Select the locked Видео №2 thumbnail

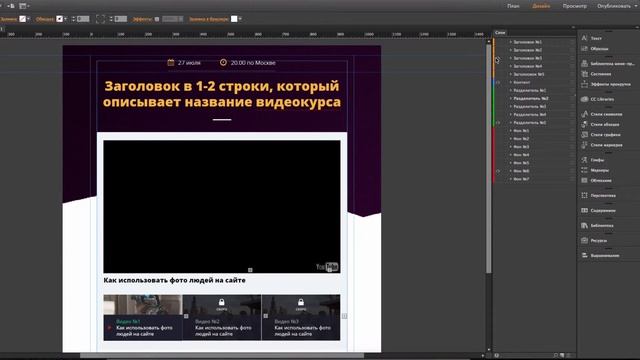(x=222, y=317)
